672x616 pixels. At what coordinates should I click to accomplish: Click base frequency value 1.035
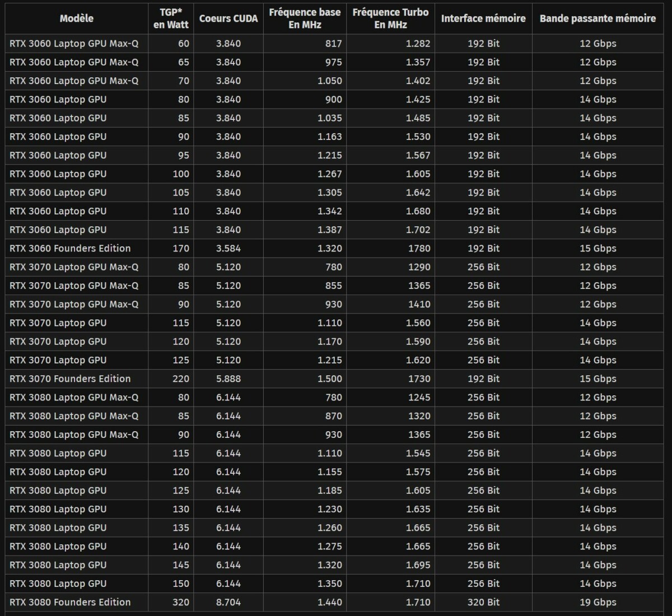click(330, 118)
